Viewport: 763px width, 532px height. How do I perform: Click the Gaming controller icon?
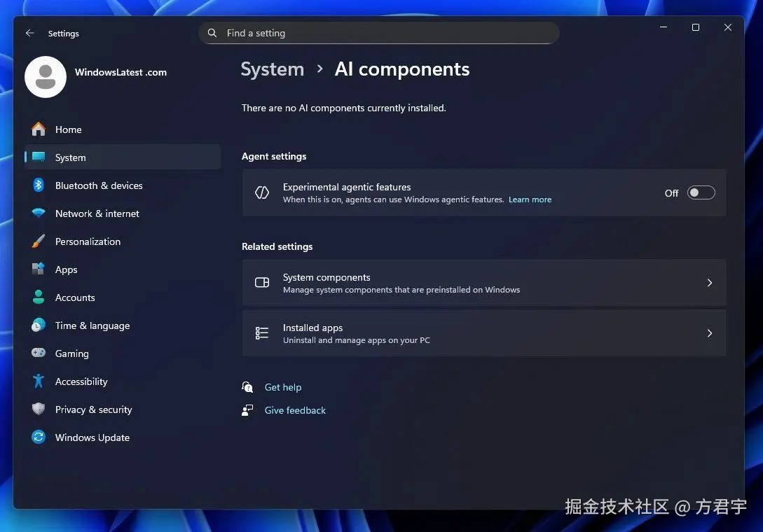pyautogui.click(x=39, y=353)
